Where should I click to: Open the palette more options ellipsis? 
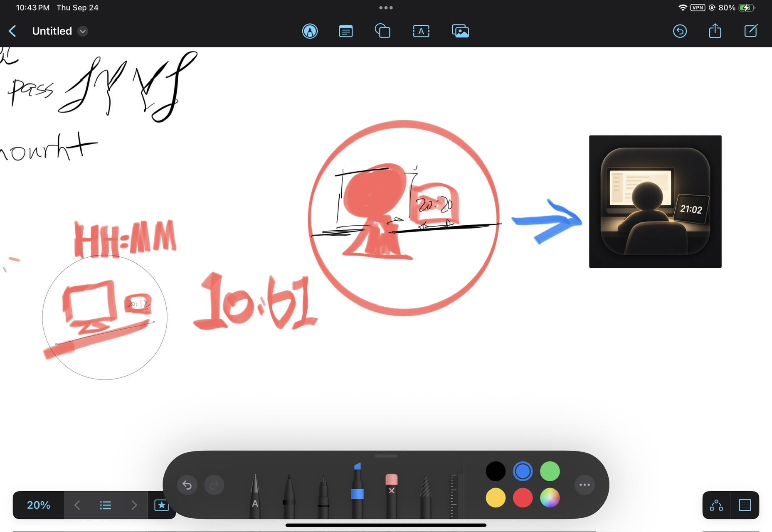[x=585, y=485]
